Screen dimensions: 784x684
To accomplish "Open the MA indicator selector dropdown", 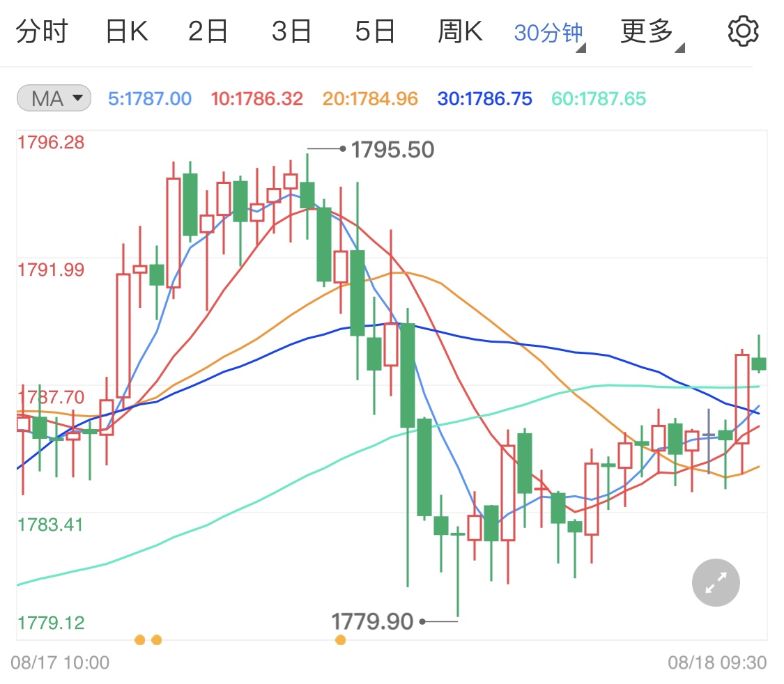I will coord(54,98).
